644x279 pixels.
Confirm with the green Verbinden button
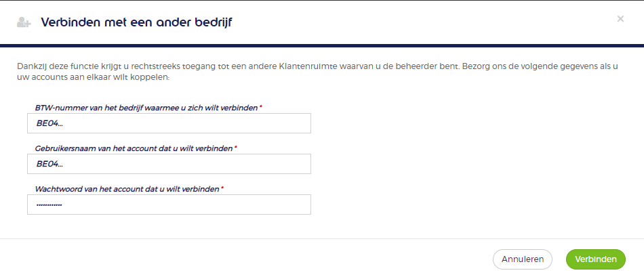[596, 259]
